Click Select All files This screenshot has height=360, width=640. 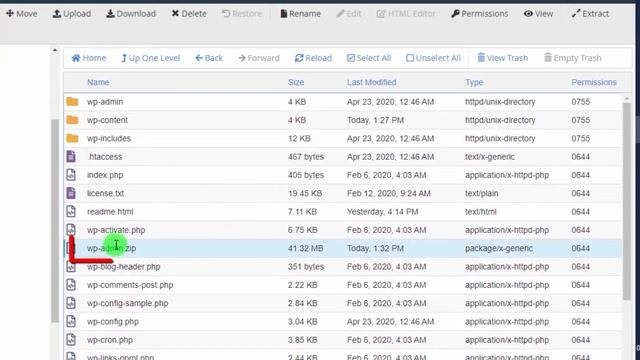click(369, 58)
